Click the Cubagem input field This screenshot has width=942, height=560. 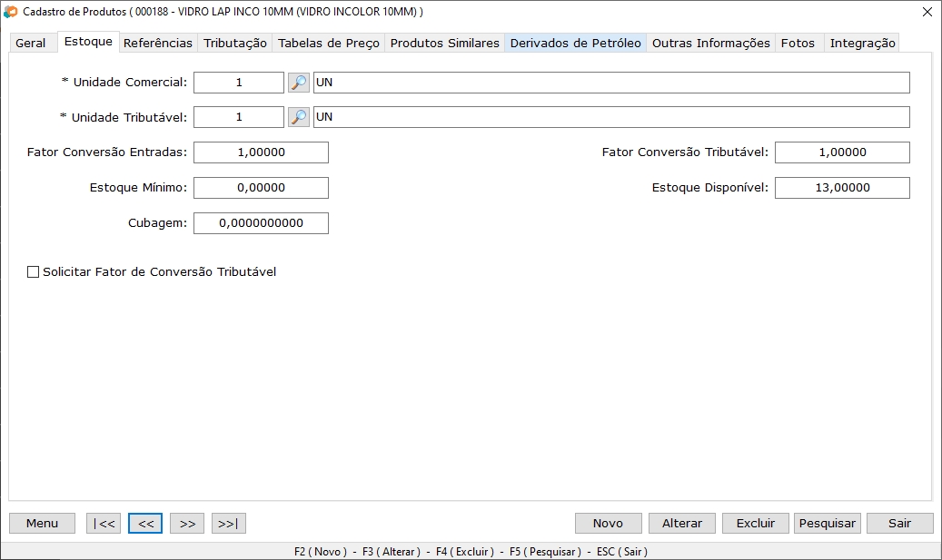(261, 223)
